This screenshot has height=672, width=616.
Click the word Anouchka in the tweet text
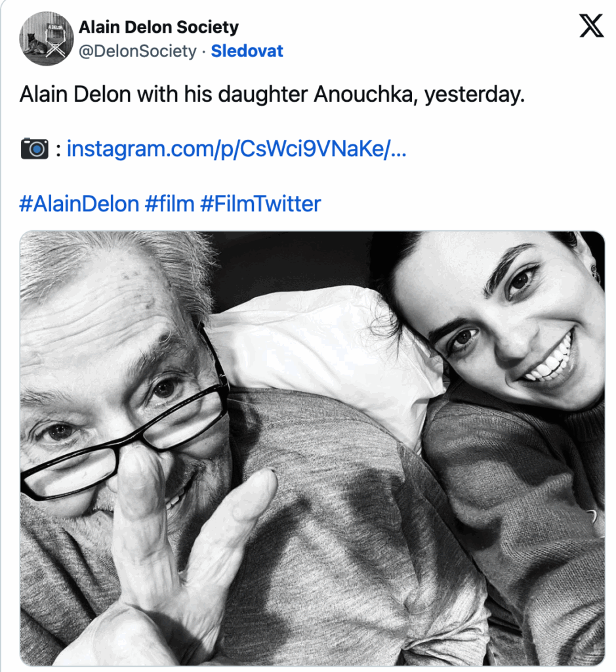pyautogui.click(x=366, y=94)
